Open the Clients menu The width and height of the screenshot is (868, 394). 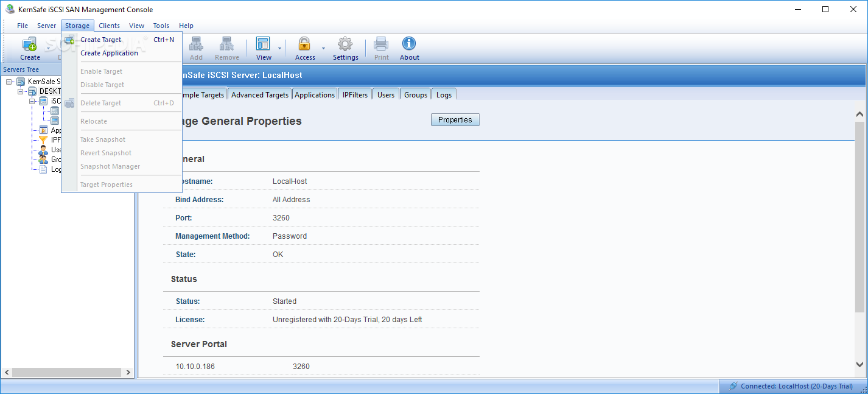110,26
